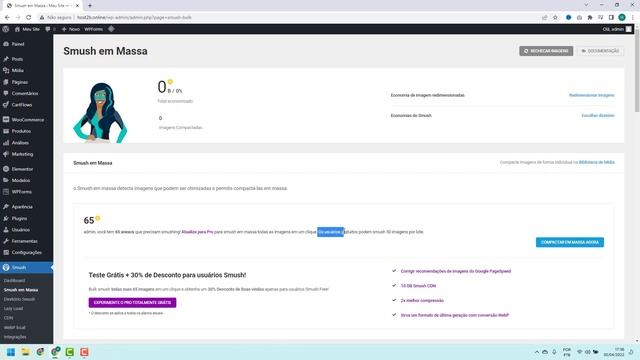This screenshot has width=640, height=360.
Task: Open File Explorer from the taskbar
Action: pyautogui.click(x=25, y=352)
